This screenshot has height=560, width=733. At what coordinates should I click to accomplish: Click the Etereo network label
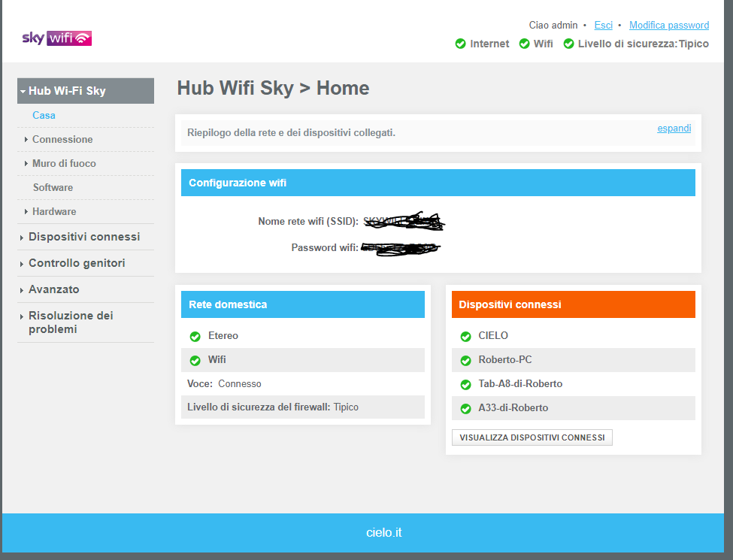coord(223,336)
